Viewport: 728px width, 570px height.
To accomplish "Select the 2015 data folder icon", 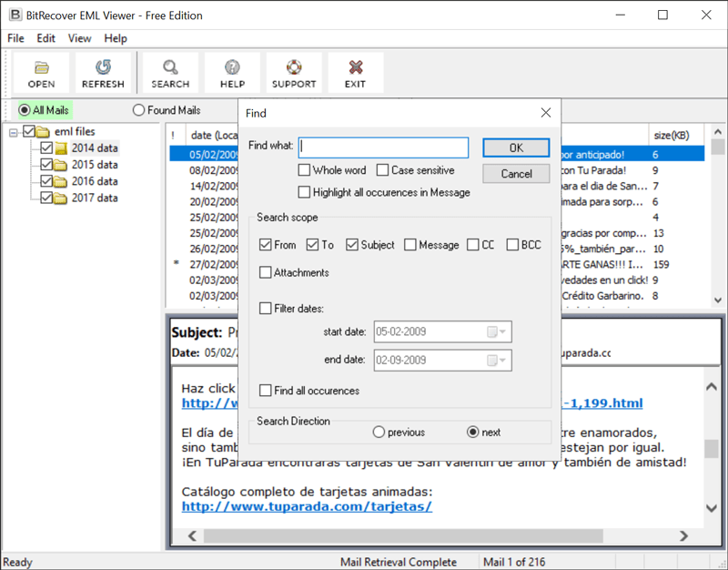I will 61,165.
